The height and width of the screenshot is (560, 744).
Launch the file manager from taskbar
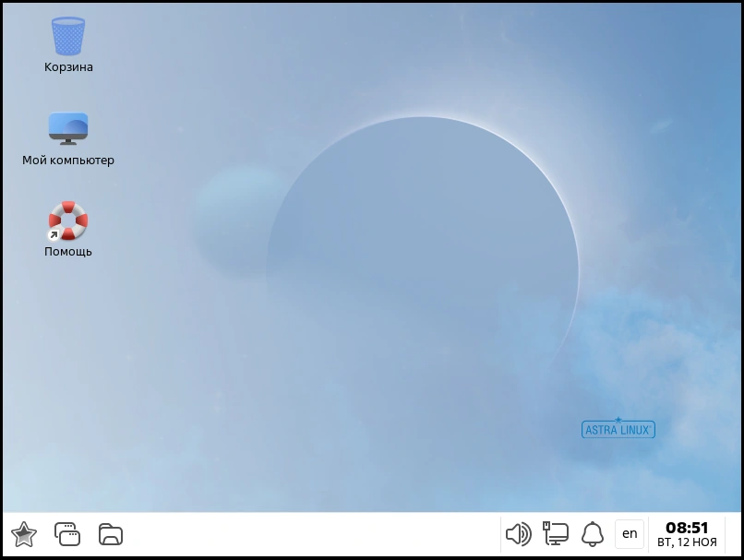(111, 534)
